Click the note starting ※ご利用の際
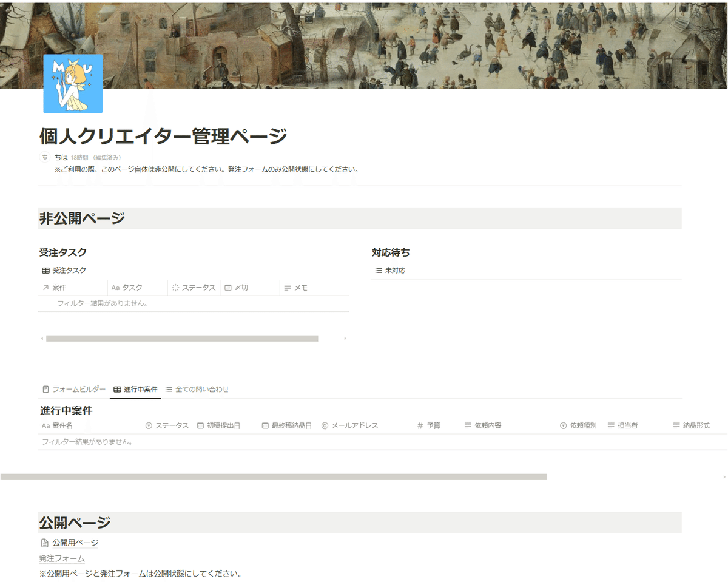The width and height of the screenshot is (728, 582). [x=206, y=169]
